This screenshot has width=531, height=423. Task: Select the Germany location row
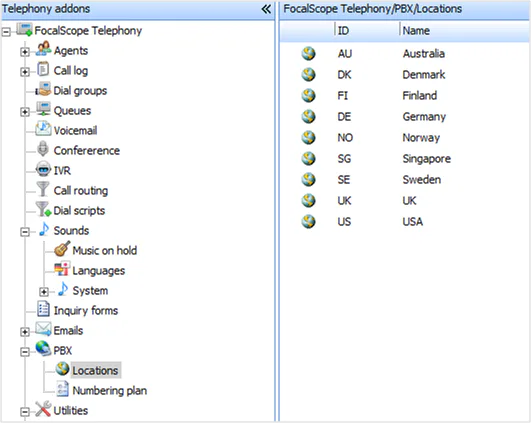tap(404, 117)
